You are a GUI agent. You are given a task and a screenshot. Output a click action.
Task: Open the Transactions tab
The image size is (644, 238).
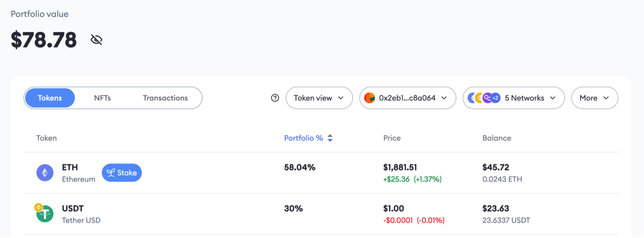point(165,98)
